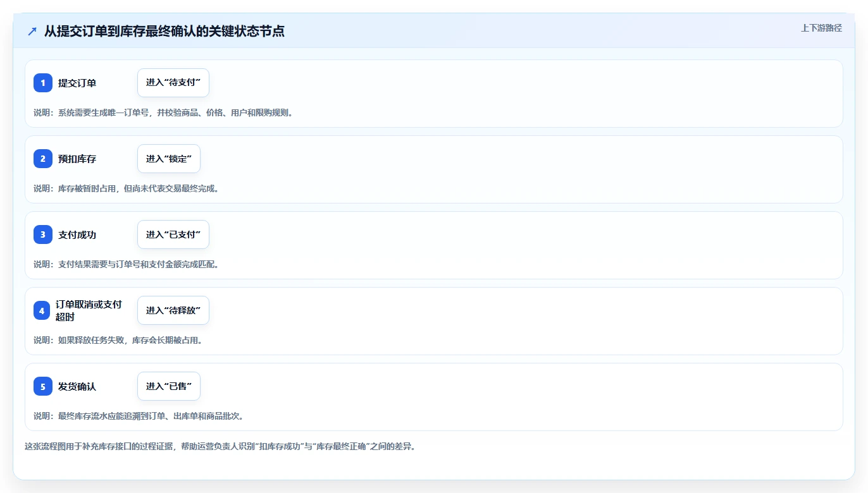The width and height of the screenshot is (868, 493).
Task: Click the 进入“已售” status pill
Action: pyautogui.click(x=169, y=386)
